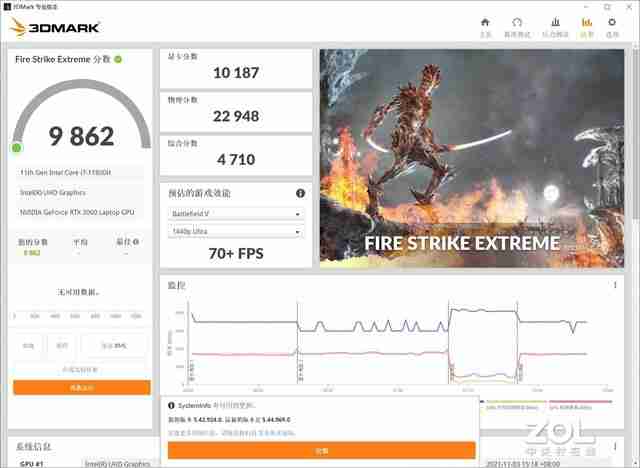Click orange install button in SystemInfo notice
640x468 pixels.
[321, 450]
